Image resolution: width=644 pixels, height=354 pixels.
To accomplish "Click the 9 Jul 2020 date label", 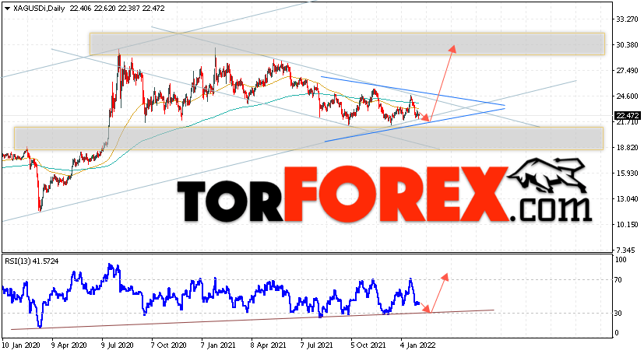I will (117, 345).
